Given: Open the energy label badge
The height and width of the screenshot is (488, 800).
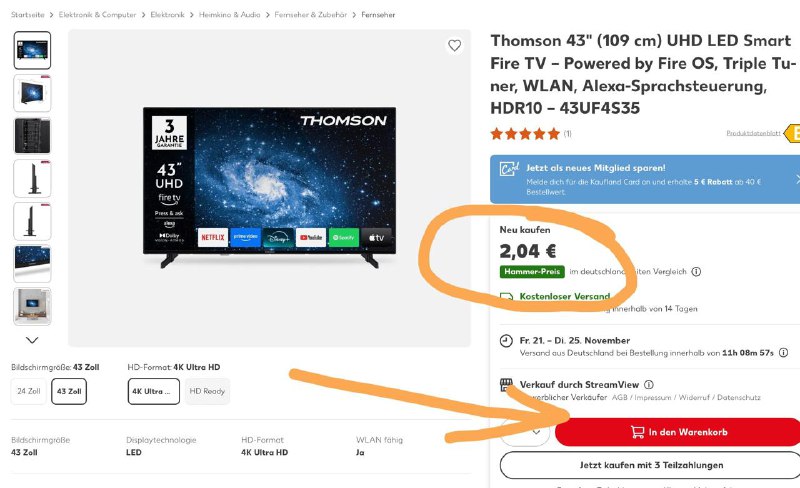Looking at the screenshot, I should coord(792,133).
